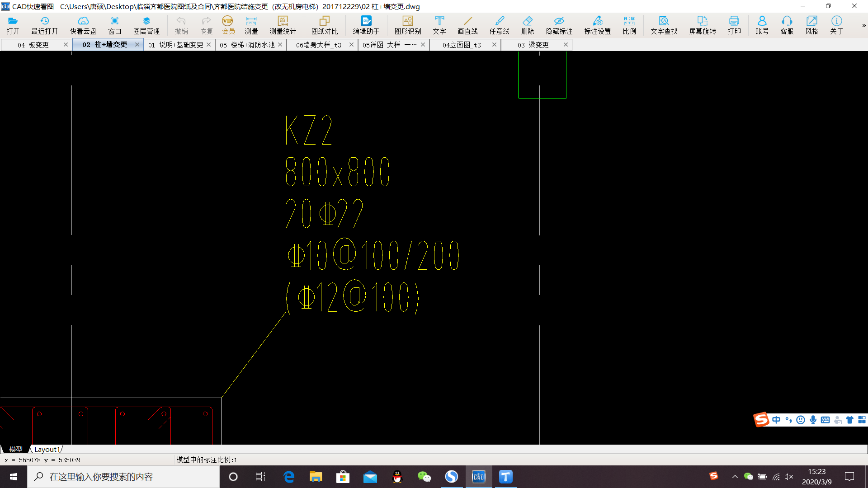Contact 客服 customer service

787,25
